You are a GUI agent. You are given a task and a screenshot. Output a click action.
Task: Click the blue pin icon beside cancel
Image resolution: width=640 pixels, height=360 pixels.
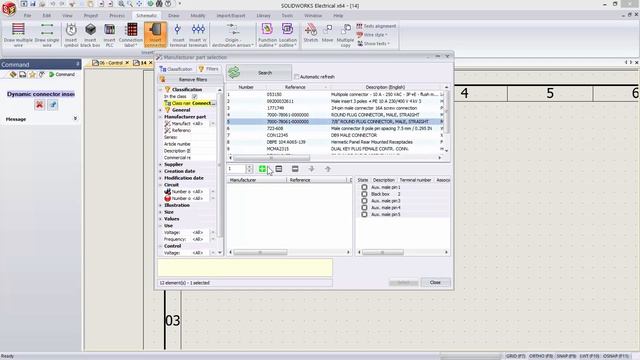click(53, 105)
